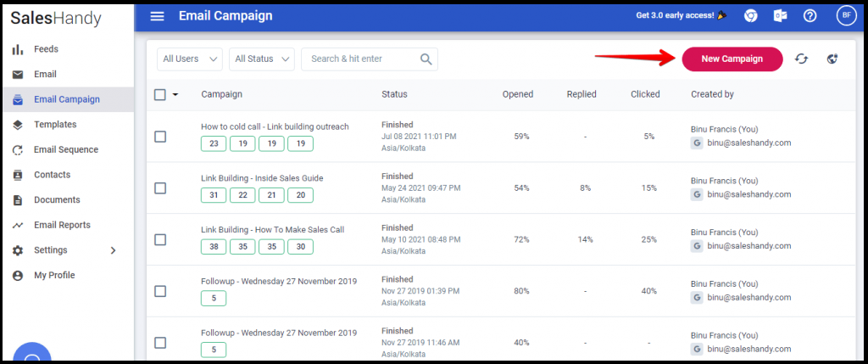868x364 pixels.
Task: Open the help question mark icon
Action: coord(810,16)
